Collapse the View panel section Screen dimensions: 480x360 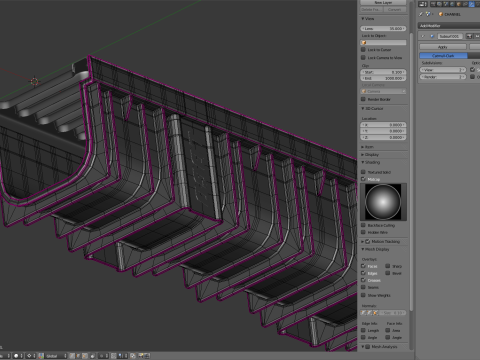coord(363,19)
